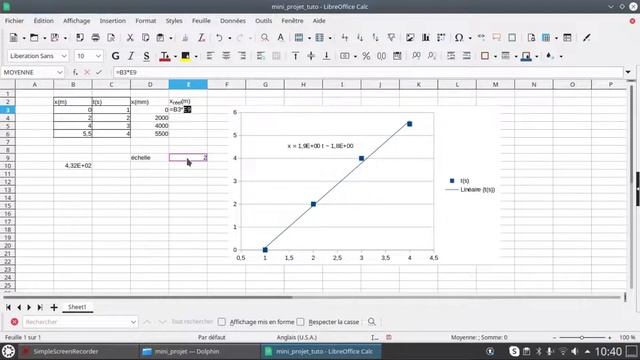Format as percent with % icon
The image size is (640, 360).
point(366,56)
